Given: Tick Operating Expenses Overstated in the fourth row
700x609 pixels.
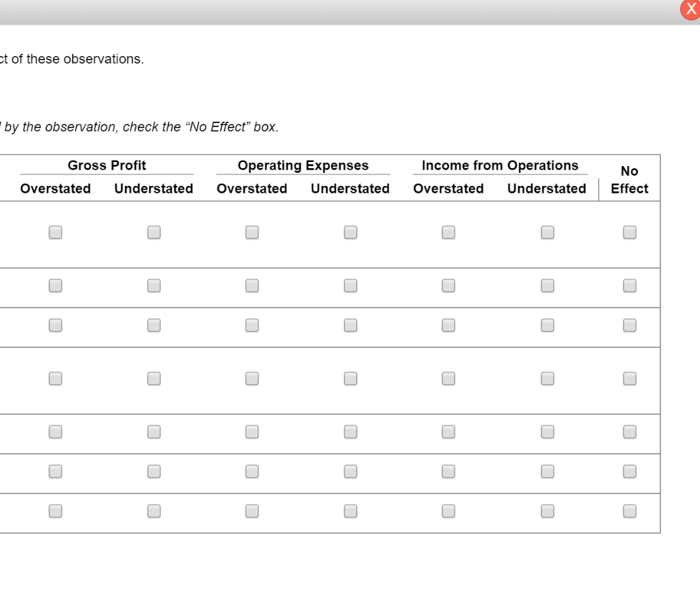Looking at the screenshot, I should point(252,379).
